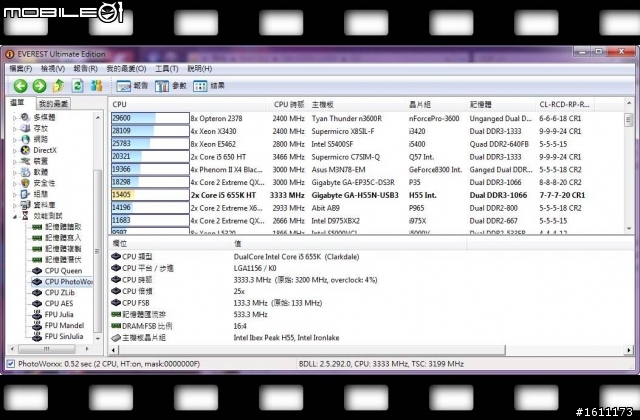The width and height of the screenshot is (640, 420).
Task: Open the 檔案(F) menu
Action: pos(21,69)
